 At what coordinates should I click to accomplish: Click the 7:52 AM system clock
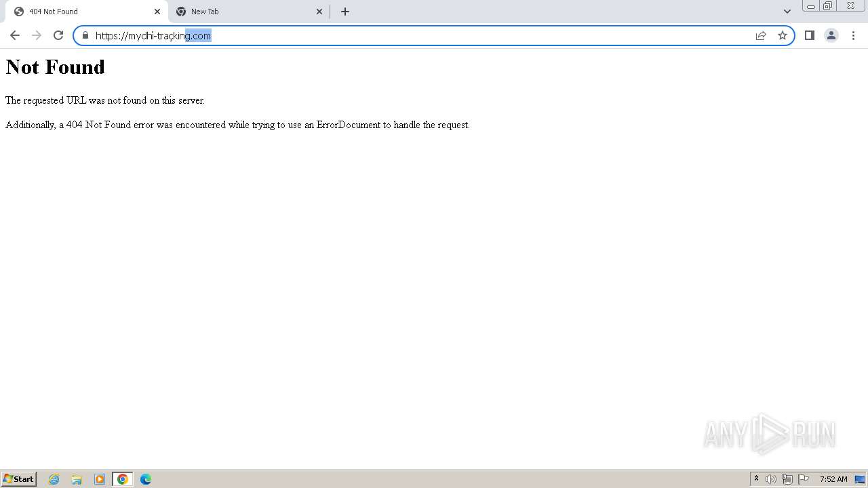click(x=833, y=479)
